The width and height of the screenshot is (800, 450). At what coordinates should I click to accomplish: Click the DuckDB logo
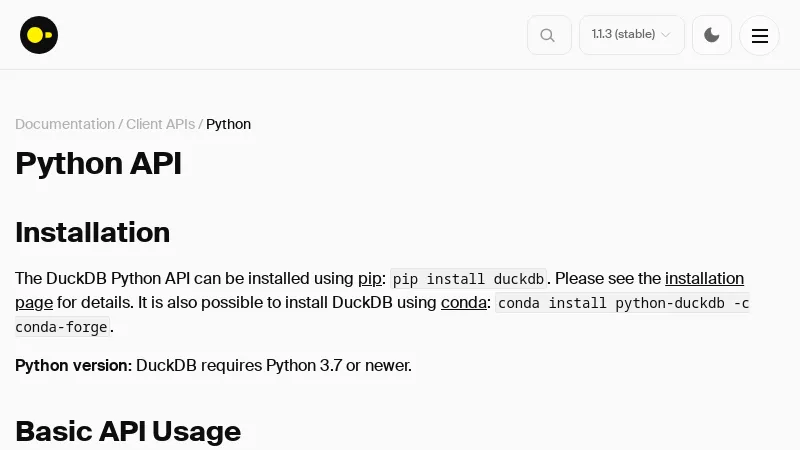39,35
